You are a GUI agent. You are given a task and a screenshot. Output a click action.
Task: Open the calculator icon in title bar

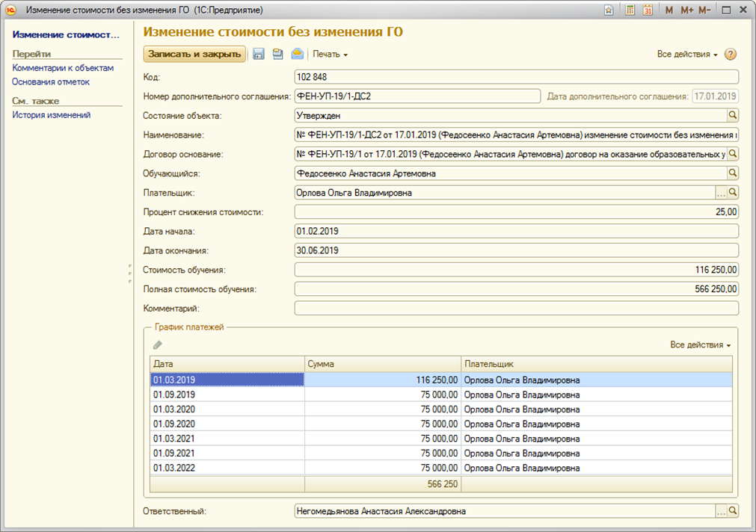click(630, 10)
